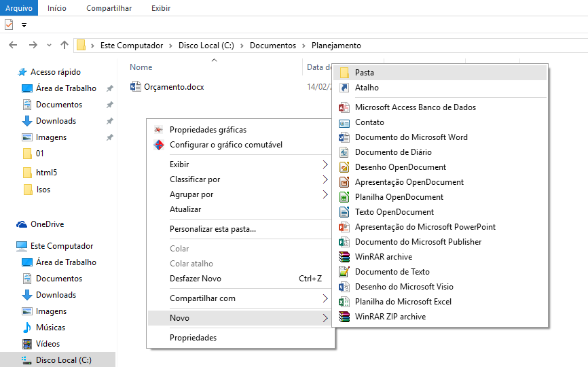Go back with the left arrow
Screen dimensions: 588x367
13,46
